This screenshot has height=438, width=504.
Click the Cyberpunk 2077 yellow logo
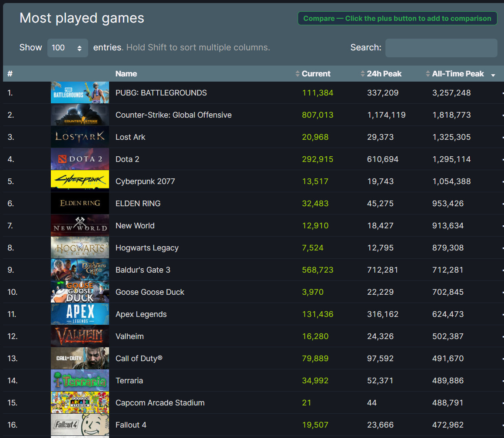click(x=80, y=181)
